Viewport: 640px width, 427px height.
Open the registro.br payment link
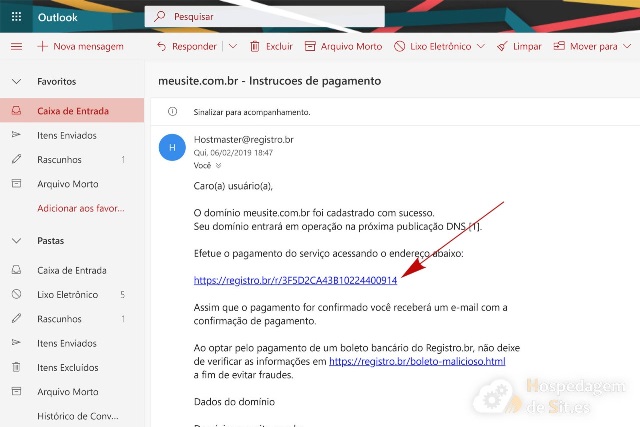coord(295,280)
